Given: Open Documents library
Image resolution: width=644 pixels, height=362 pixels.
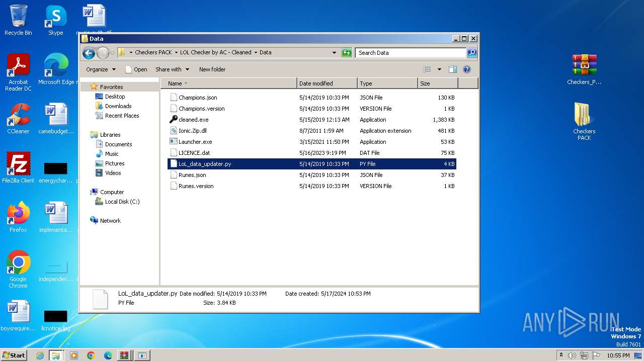Looking at the screenshot, I should pos(118,144).
